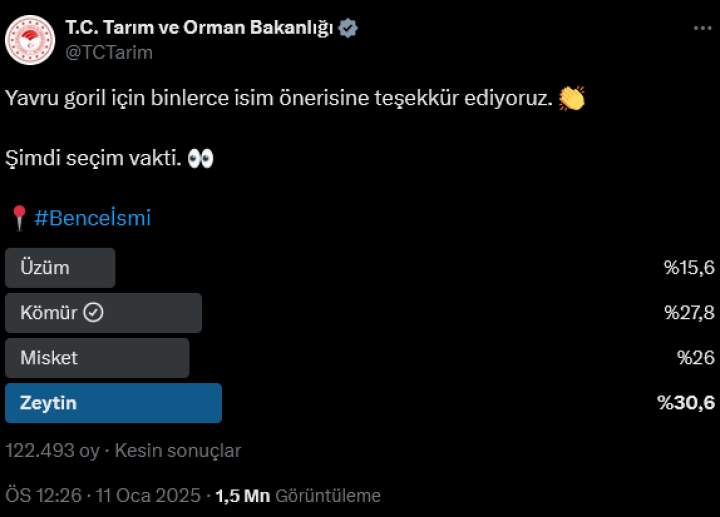
Task: Open the @TCTarim handle link
Action: 109,53
